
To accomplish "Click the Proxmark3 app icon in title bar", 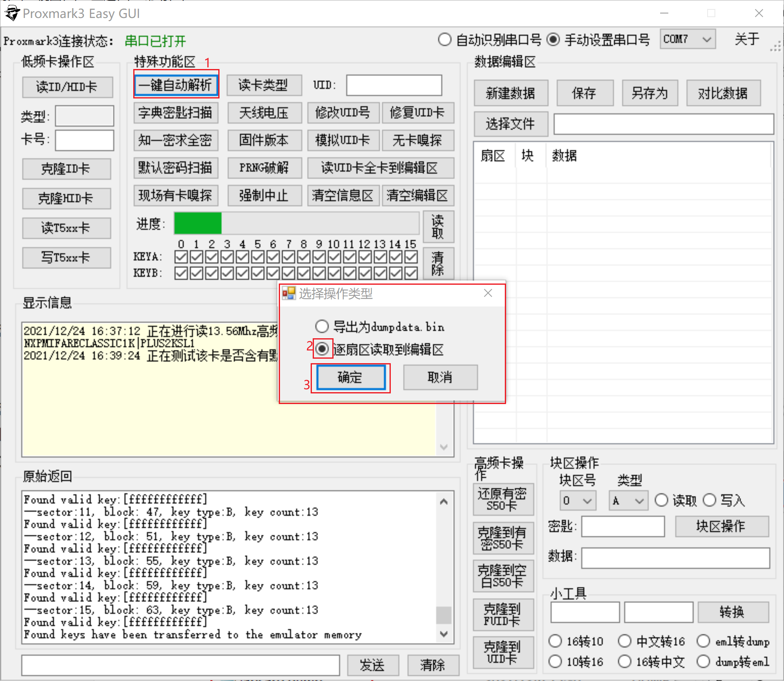I will 12,13.
